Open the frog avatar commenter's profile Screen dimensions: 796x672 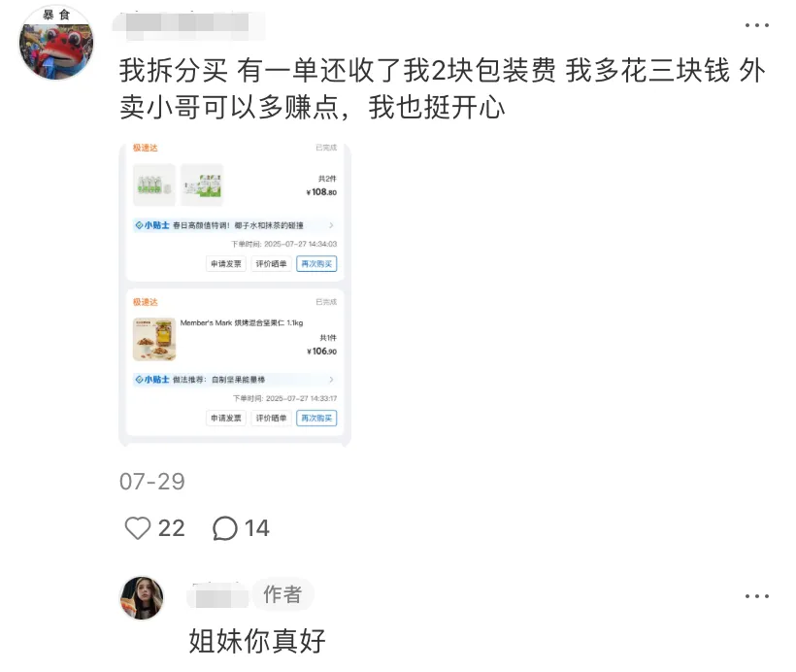click(x=56, y=43)
